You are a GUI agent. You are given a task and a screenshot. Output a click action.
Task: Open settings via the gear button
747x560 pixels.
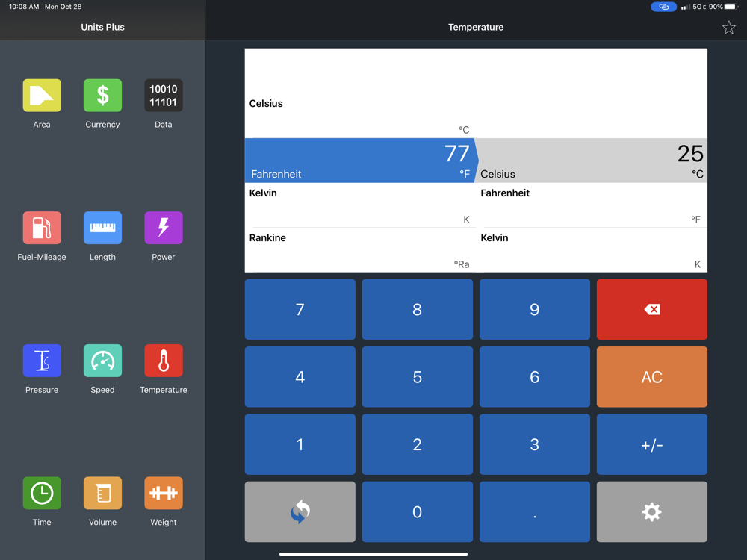[x=651, y=512]
